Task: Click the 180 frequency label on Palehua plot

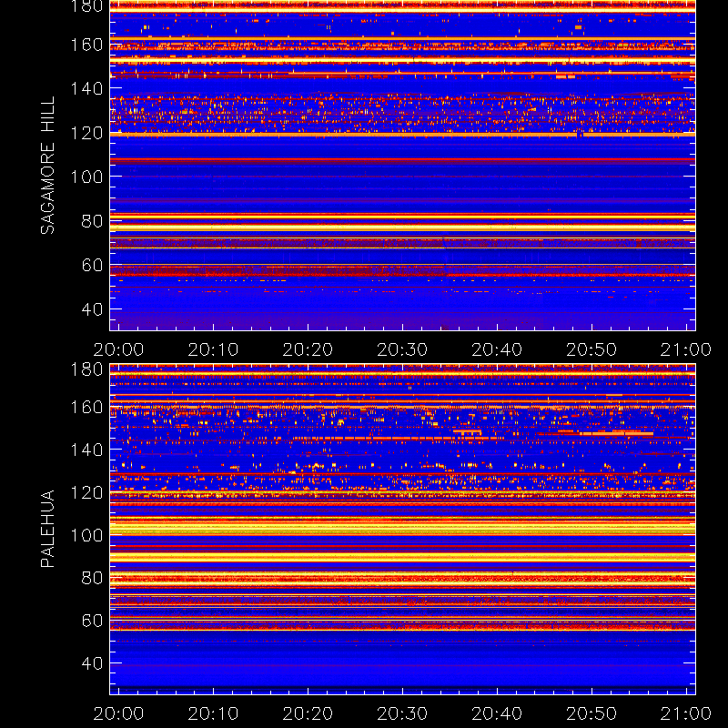Action: click(86, 369)
